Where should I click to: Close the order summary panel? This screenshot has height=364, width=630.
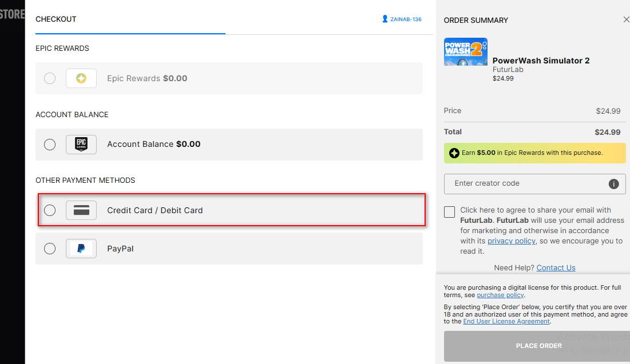(626, 19)
